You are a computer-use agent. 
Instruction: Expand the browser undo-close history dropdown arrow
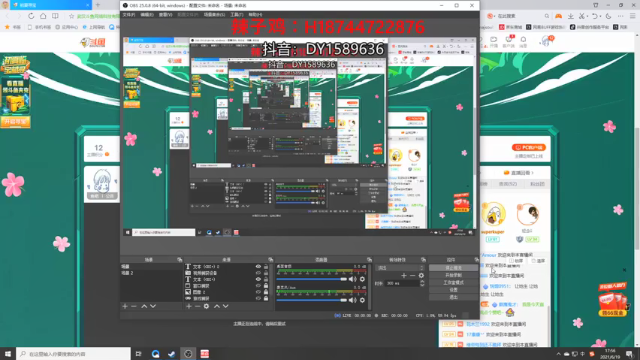pos(600,16)
